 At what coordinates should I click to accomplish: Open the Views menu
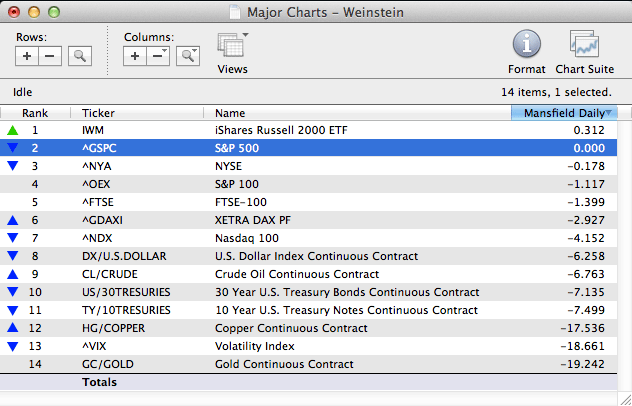[x=233, y=51]
